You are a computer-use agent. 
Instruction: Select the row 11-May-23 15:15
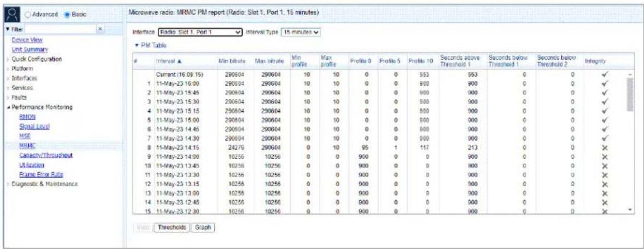tap(380, 111)
